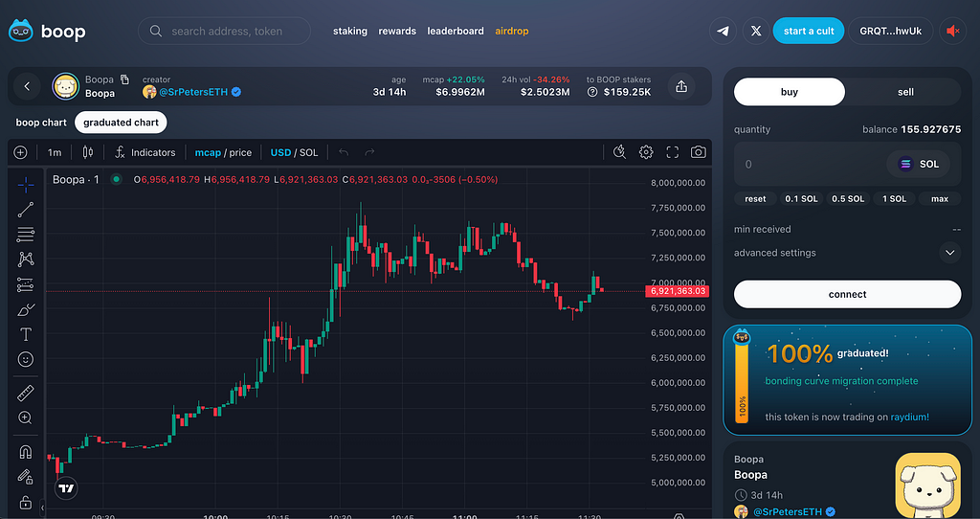The image size is (980, 519).
Task: Open the Telegram icon link
Action: coord(724,31)
